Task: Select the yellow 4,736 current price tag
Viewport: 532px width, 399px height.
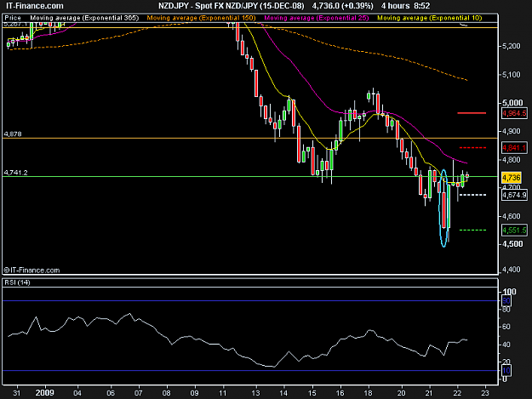Action: pyautogui.click(x=512, y=178)
